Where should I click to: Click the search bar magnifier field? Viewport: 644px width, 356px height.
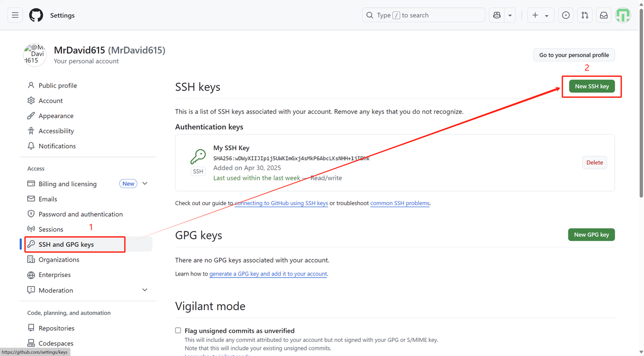coord(424,15)
